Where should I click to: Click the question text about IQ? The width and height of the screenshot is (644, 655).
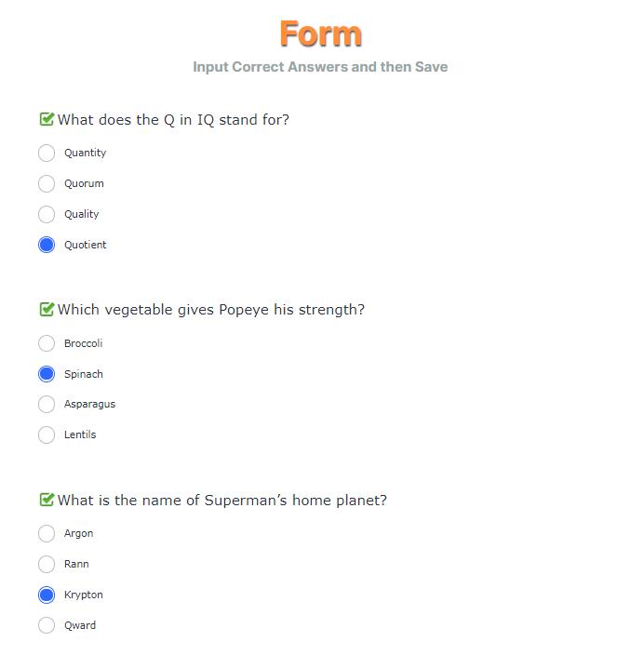(173, 120)
